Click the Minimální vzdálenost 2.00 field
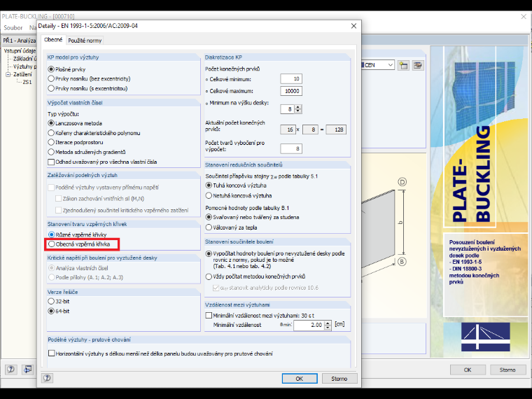This screenshot has width=532, height=399. click(x=309, y=325)
